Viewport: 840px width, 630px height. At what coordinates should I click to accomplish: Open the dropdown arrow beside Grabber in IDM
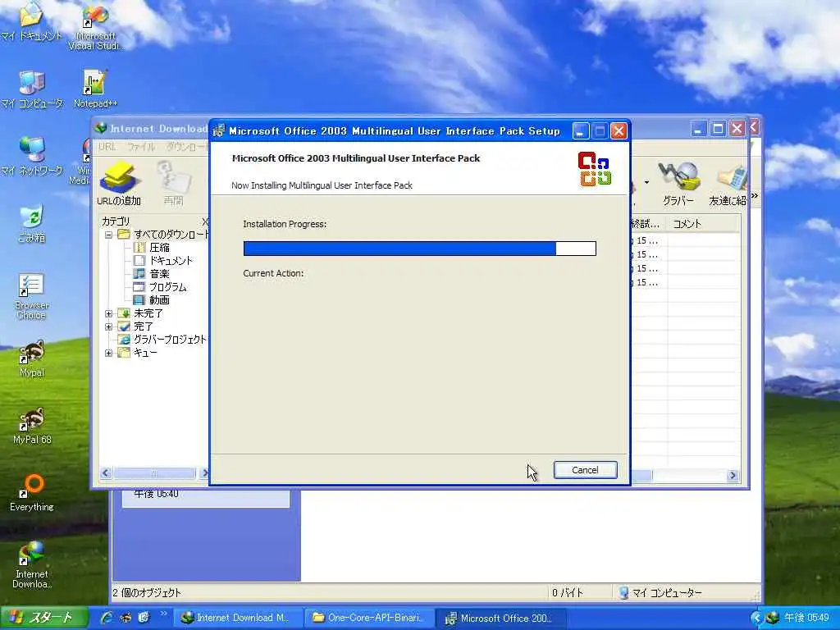point(646,183)
